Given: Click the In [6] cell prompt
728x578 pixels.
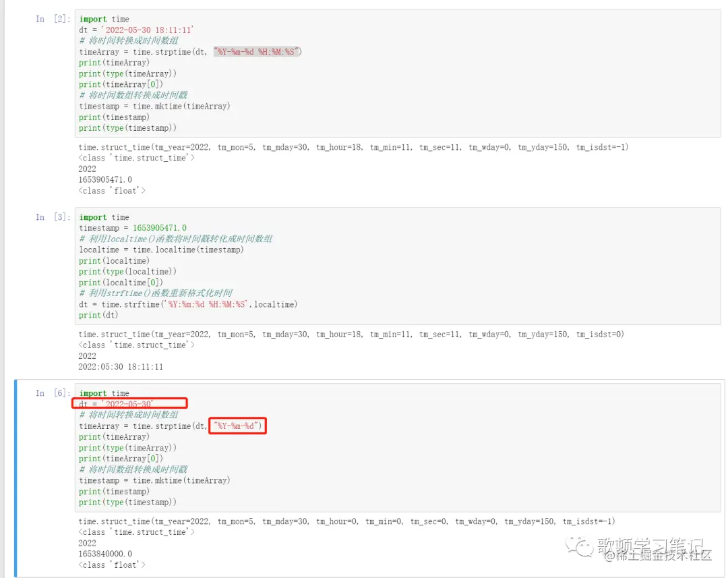Looking at the screenshot, I should (x=53, y=393).
